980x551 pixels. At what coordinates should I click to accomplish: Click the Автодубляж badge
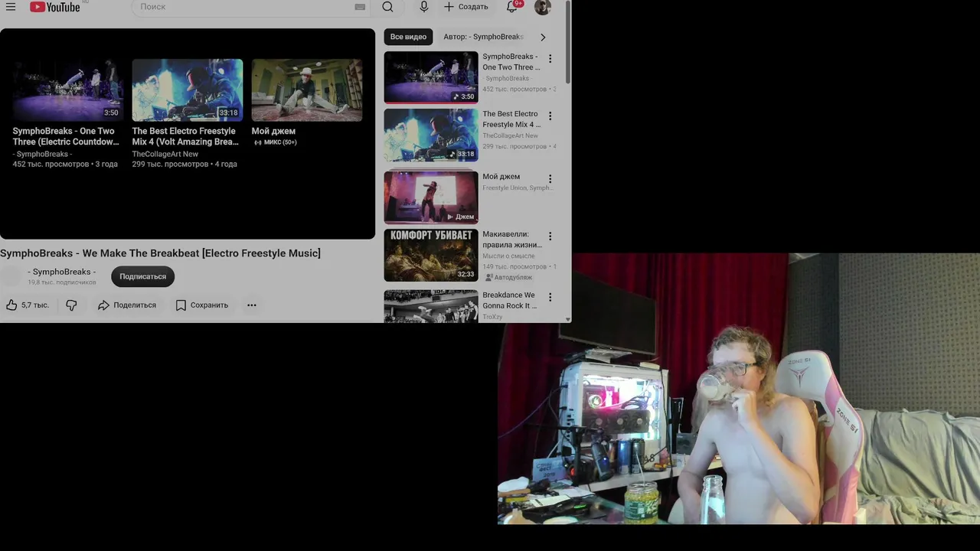pos(510,277)
